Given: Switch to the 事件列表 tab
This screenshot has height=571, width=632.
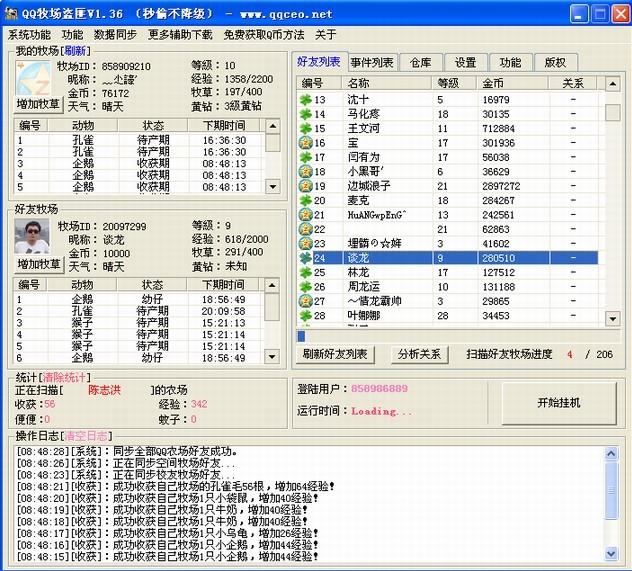Looking at the screenshot, I should coord(372,62).
